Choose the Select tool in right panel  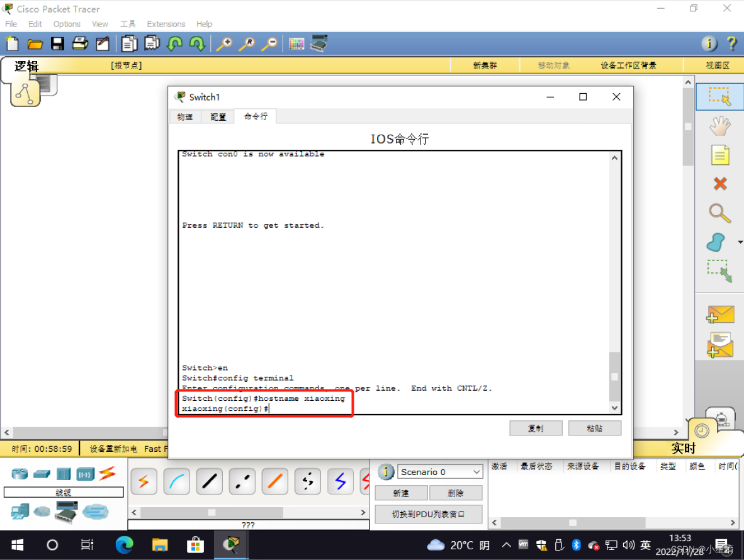[720, 96]
